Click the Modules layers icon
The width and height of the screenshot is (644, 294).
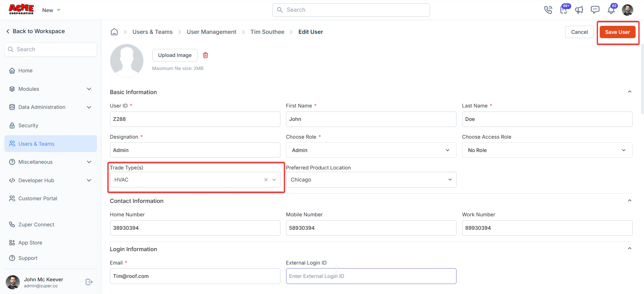coord(12,89)
